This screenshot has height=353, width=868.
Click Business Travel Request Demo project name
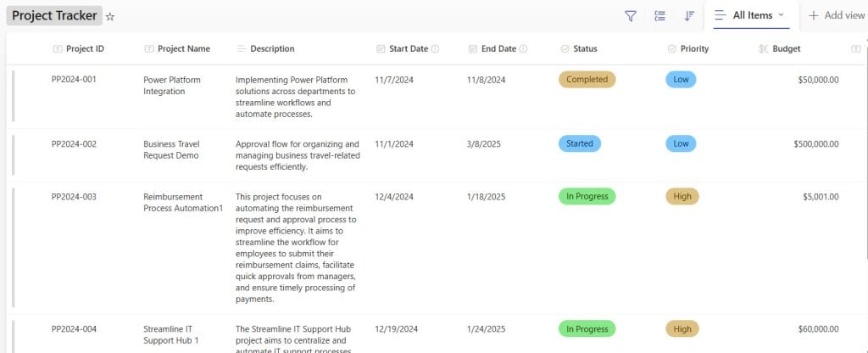coord(171,149)
